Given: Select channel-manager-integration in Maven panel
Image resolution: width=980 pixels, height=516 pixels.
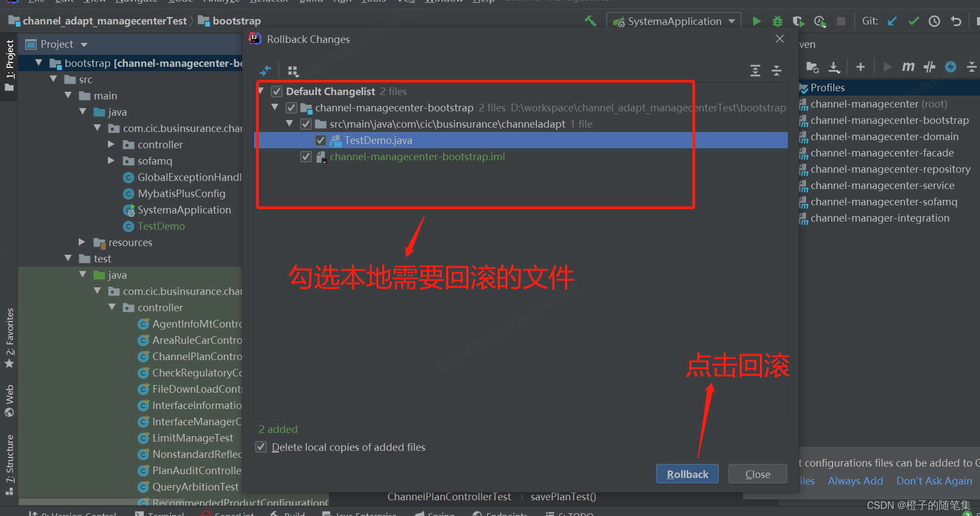Looking at the screenshot, I should pos(880,218).
